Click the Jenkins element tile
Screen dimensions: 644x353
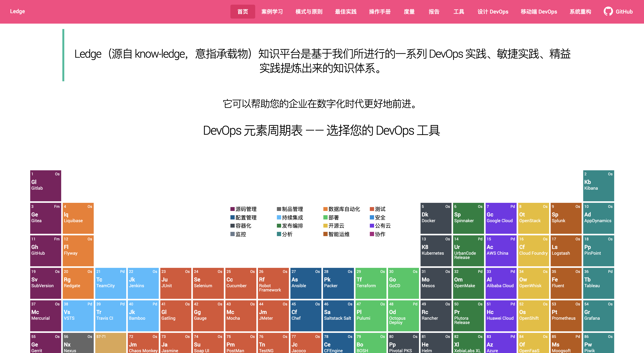[x=143, y=283]
